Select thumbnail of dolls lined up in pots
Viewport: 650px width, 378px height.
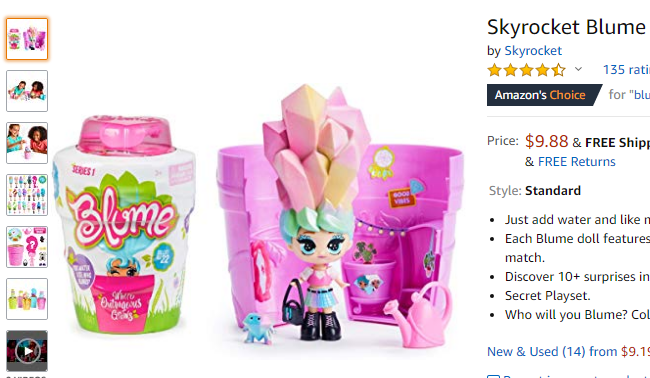27,299
